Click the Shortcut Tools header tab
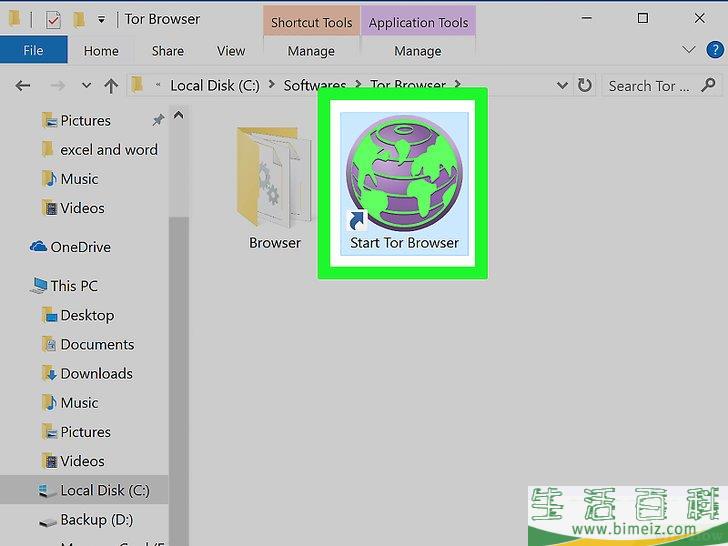This screenshot has width=728, height=546. click(312, 22)
